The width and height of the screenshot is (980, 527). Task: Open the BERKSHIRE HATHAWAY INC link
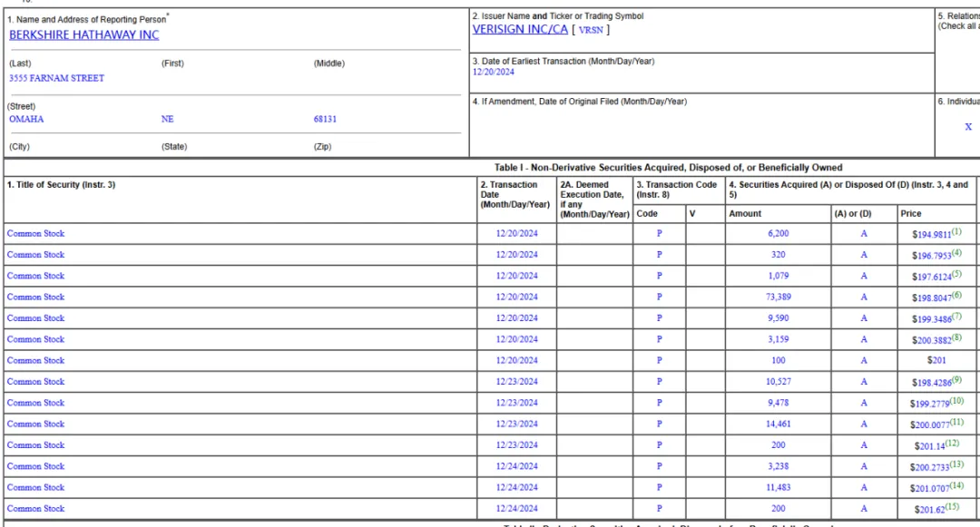[x=83, y=35]
